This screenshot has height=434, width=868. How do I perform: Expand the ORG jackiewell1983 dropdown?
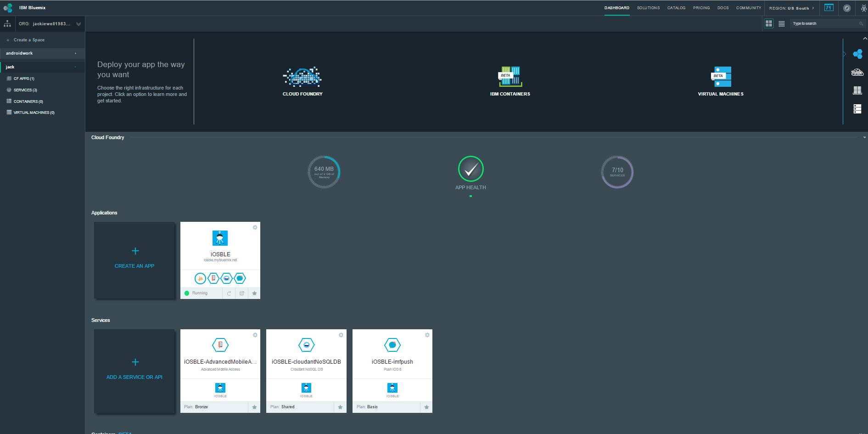[x=78, y=24]
